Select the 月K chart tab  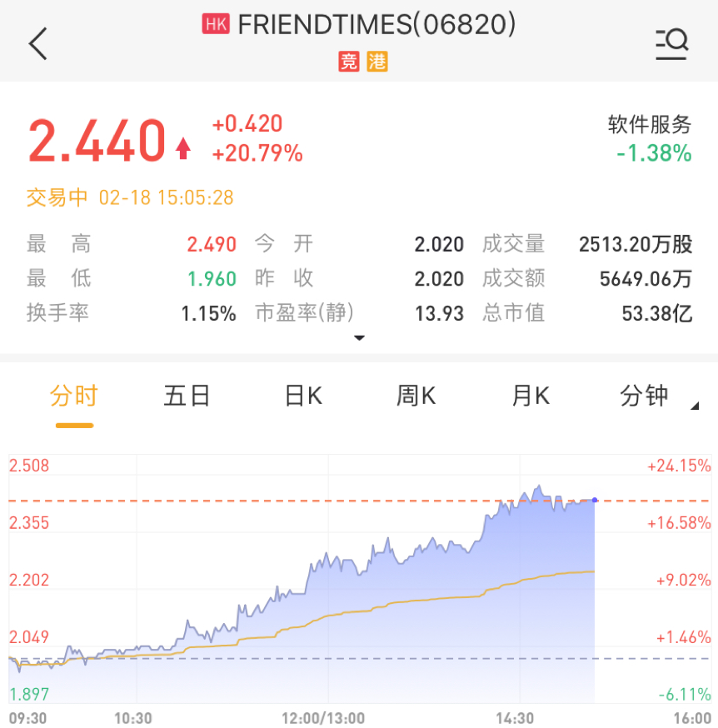[x=531, y=396]
